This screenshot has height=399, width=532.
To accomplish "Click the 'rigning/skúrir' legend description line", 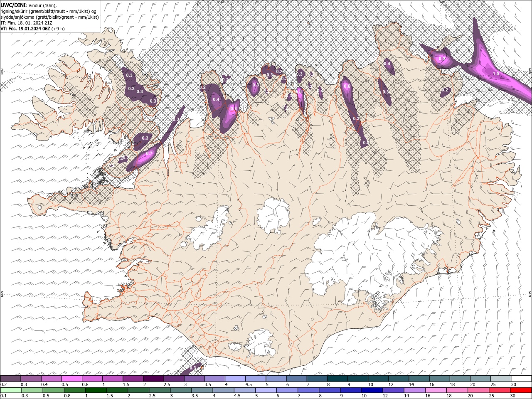I will click(x=49, y=11).
